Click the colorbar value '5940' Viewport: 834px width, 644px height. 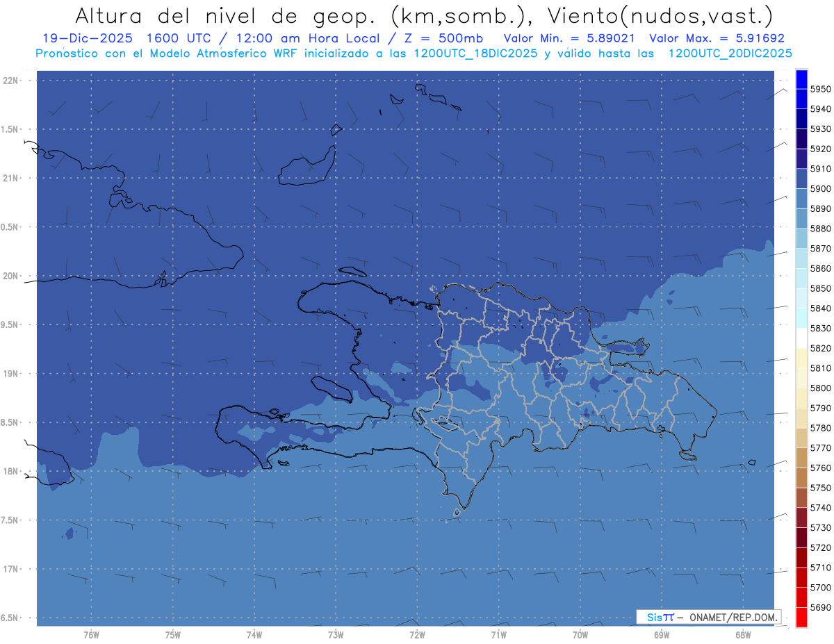pos(819,109)
